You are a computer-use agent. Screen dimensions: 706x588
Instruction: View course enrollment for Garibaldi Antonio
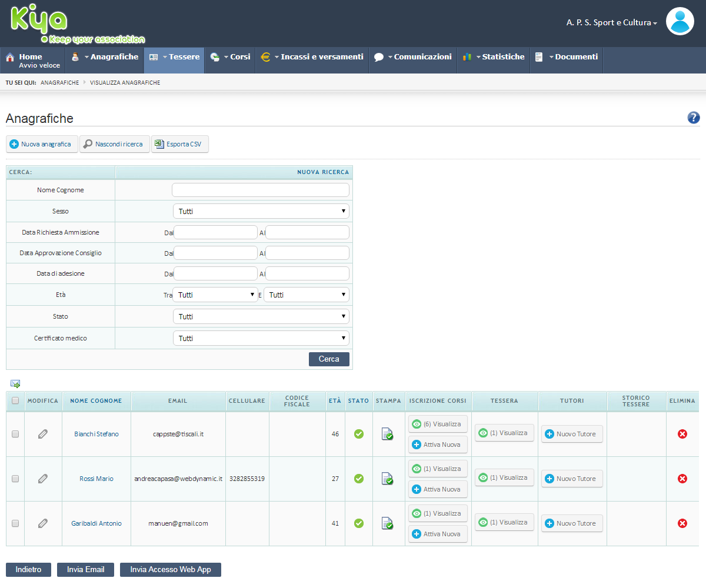pos(438,513)
